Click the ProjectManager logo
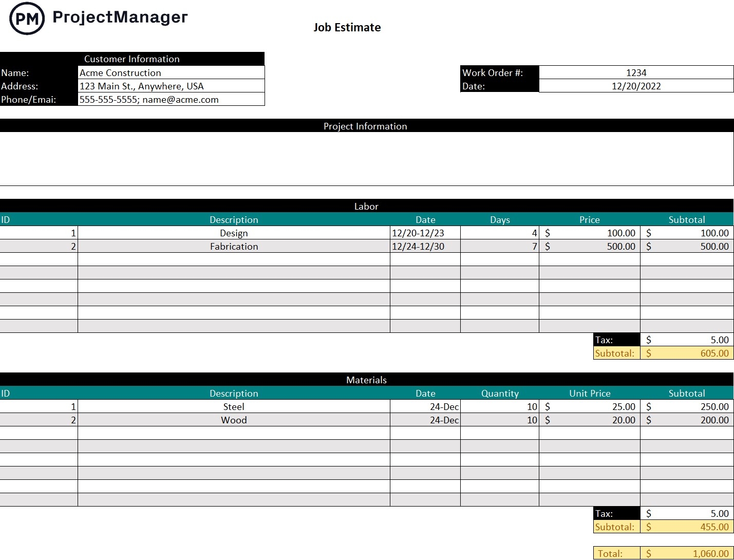 tap(98, 16)
